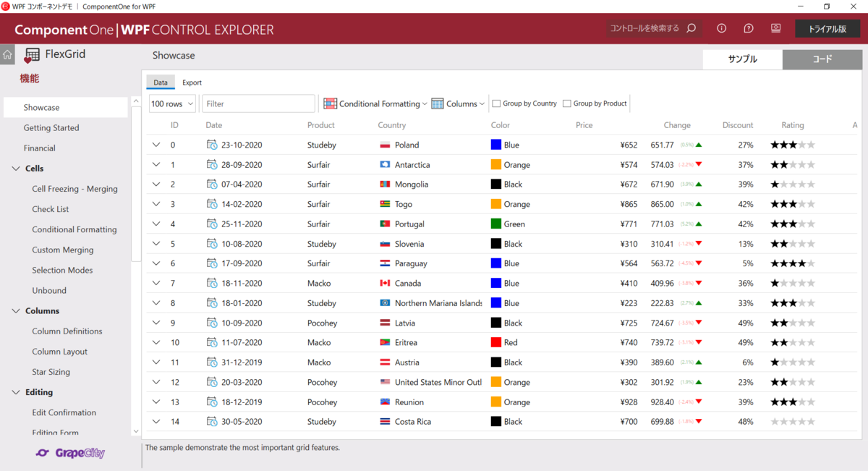Image resolution: width=868 pixels, height=471 pixels.
Task: Click green up arrow in Poland row
Action: [699, 145]
